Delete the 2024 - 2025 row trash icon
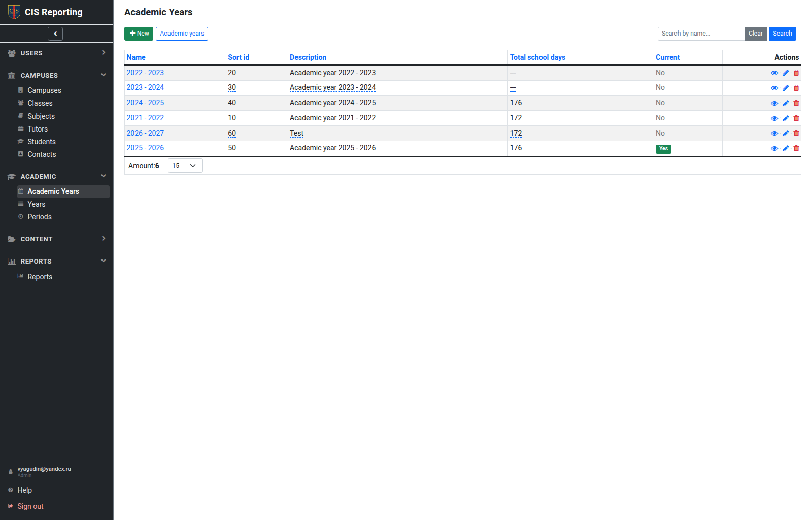The width and height of the screenshot is (812, 520). pos(796,104)
